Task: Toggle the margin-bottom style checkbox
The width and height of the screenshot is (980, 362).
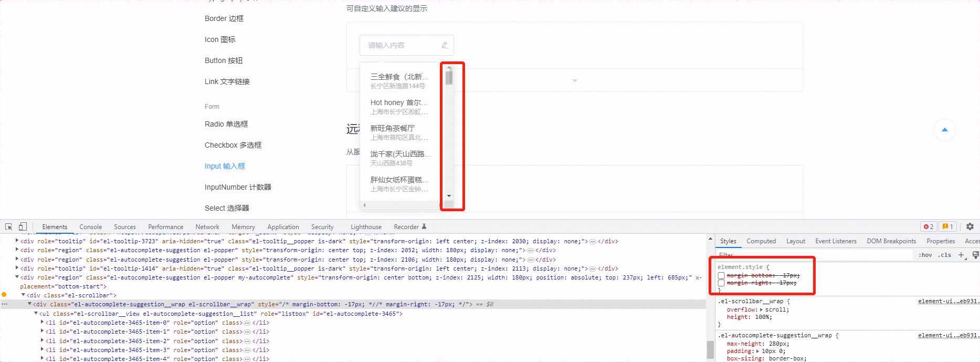Action: coord(721,275)
